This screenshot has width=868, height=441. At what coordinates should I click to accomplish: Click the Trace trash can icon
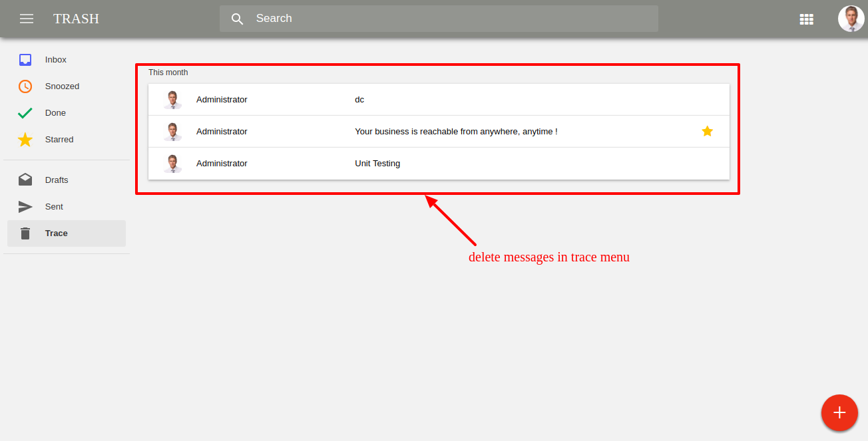click(25, 233)
